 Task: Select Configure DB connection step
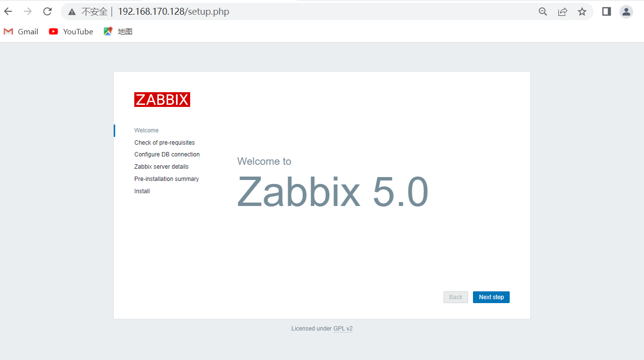(167, 154)
